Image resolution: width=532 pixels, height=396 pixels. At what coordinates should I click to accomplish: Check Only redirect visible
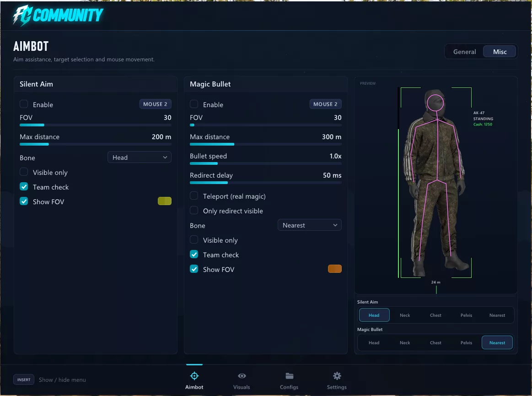(194, 210)
